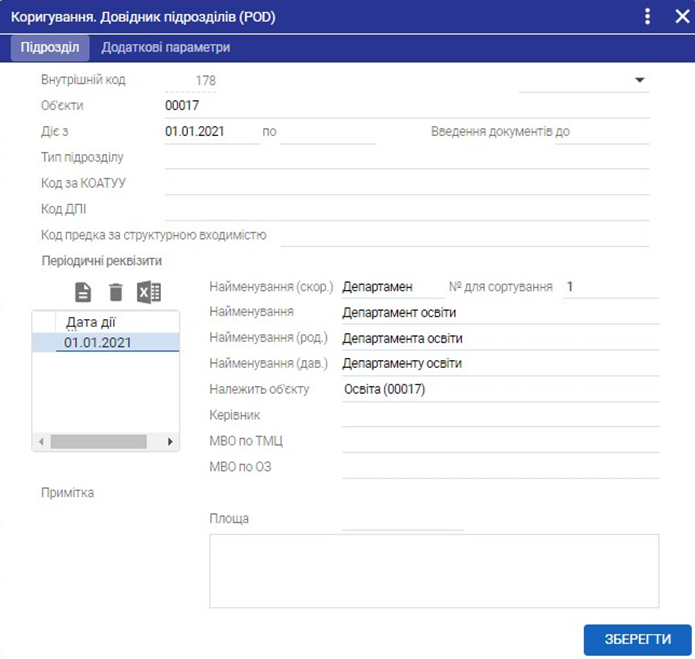
Task: Click the Примітка large text area
Action: (434, 570)
